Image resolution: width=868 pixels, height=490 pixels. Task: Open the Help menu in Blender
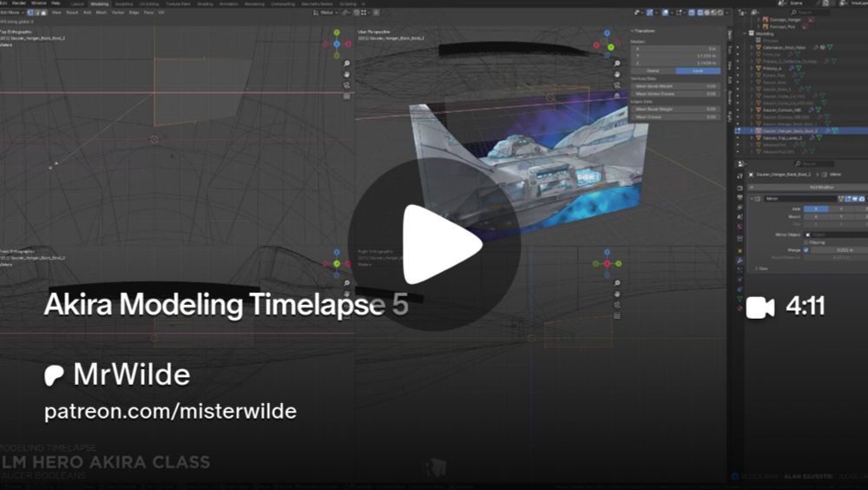[56, 3]
